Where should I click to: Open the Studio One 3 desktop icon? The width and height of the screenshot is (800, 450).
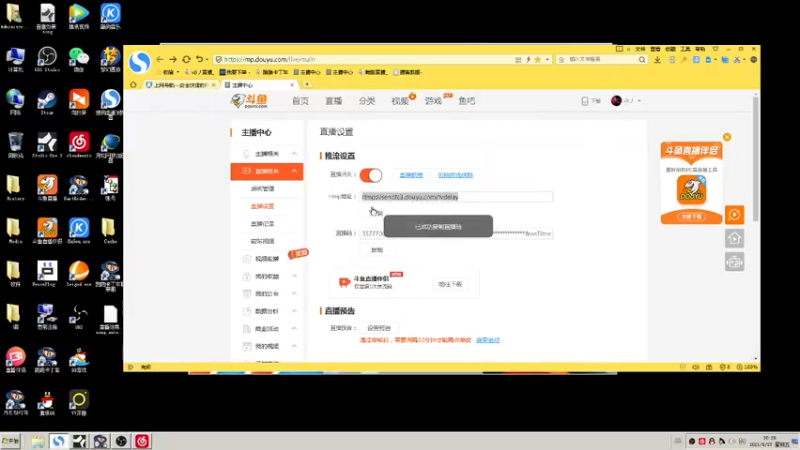[x=47, y=144]
